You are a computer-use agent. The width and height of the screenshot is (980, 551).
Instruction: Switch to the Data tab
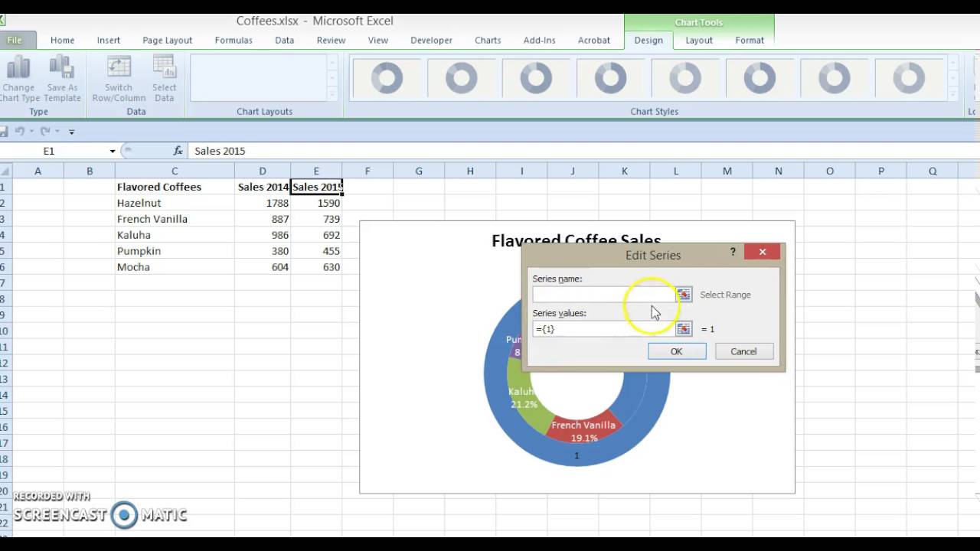[x=284, y=40]
